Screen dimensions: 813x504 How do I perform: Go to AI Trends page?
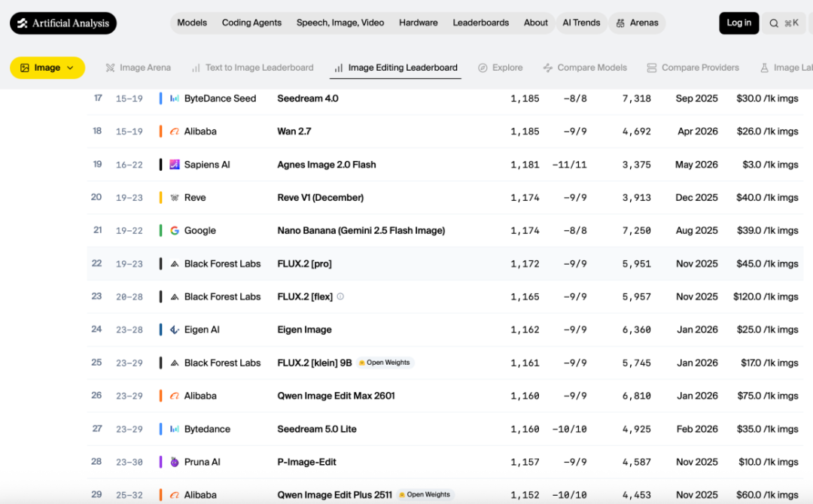click(581, 23)
